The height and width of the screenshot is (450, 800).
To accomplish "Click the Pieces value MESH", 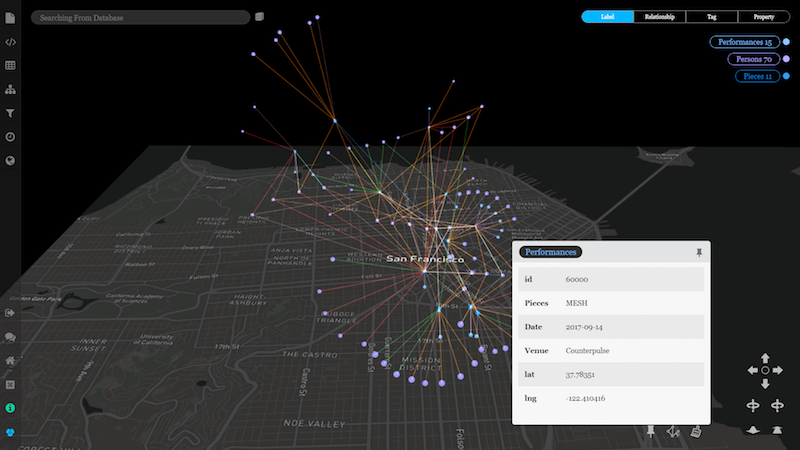I will [577, 303].
